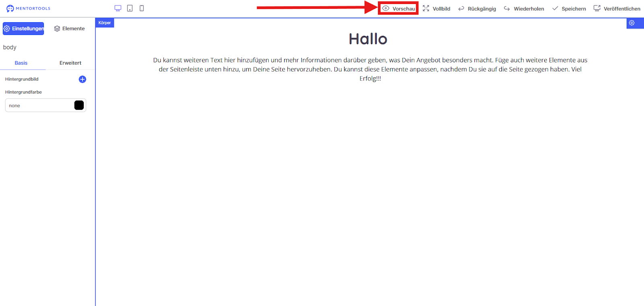Redo with Wiederholen

pyautogui.click(x=524, y=8)
